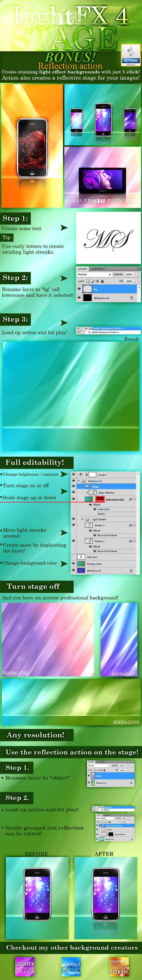Screen dimensions: 142x980
Task: Open Fill slider arrow in bg layer panel
Action: coord(136,281)
